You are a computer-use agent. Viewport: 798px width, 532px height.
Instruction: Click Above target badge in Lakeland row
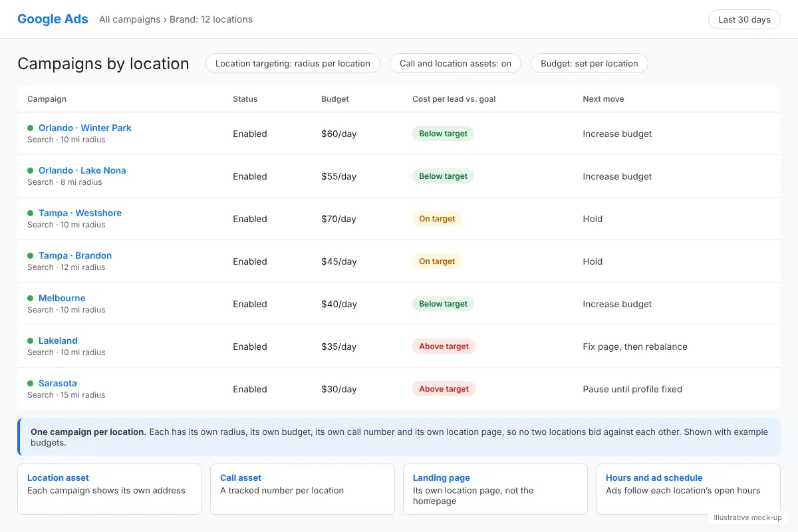444,346
